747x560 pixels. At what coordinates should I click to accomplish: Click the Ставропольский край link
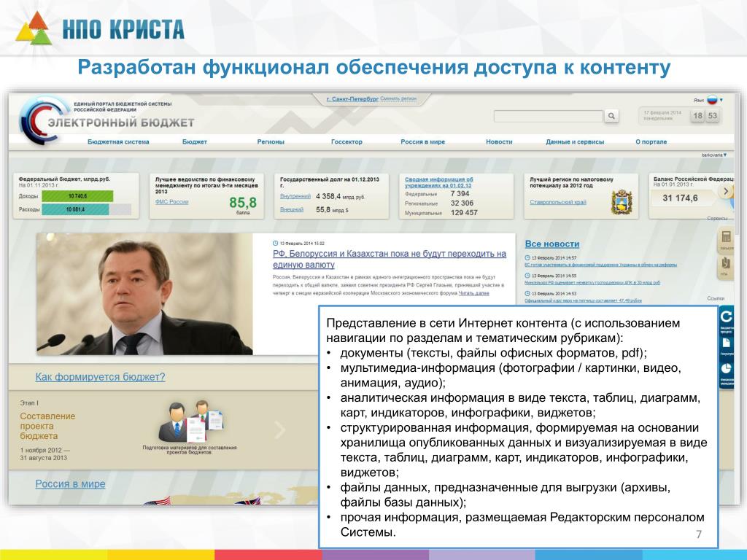click(558, 203)
